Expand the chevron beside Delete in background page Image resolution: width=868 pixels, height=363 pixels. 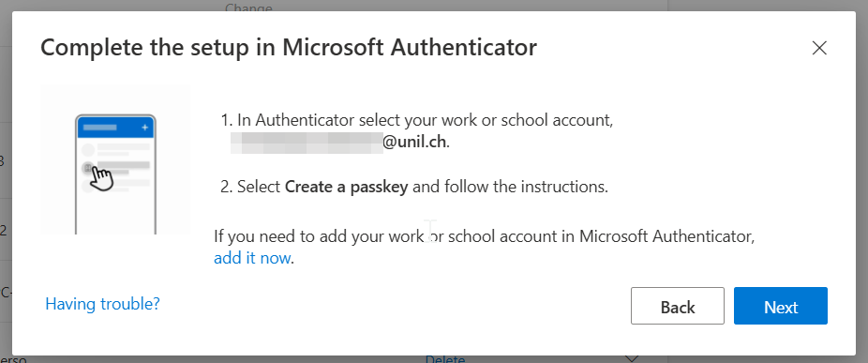point(632,358)
